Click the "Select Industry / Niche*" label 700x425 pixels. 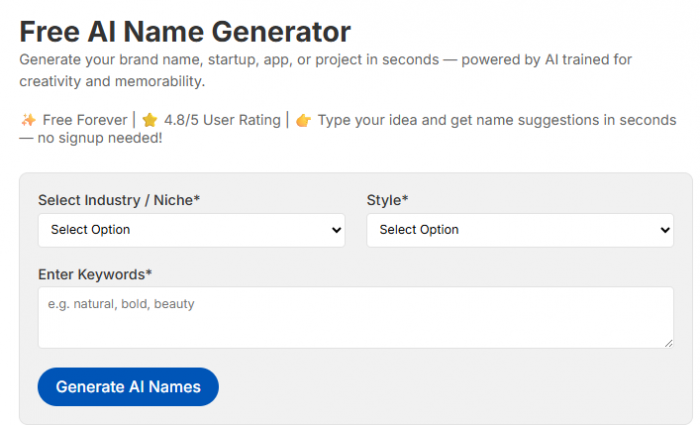pos(119,200)
